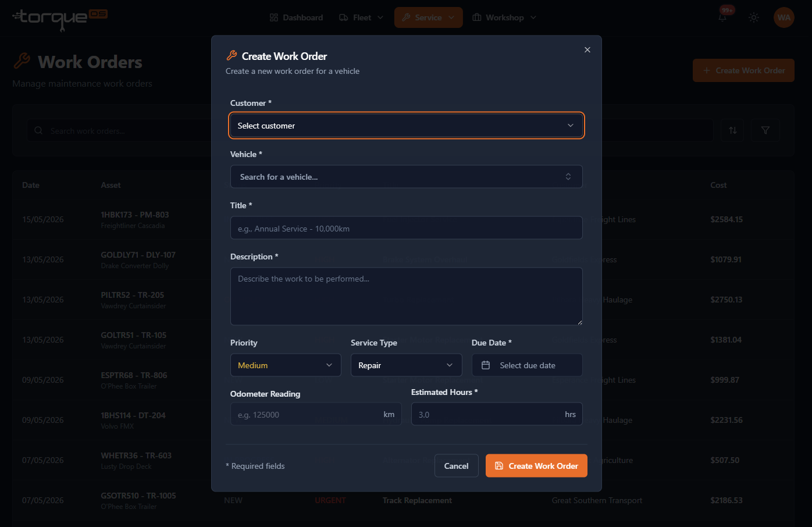Click the Description text area
Viewport: 812px width, 527px height.
[407, 296]
